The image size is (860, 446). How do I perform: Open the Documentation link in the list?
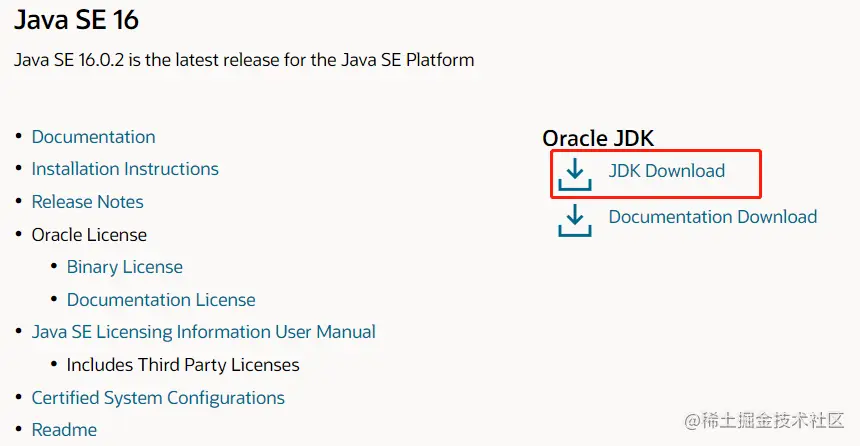point(93,137)
